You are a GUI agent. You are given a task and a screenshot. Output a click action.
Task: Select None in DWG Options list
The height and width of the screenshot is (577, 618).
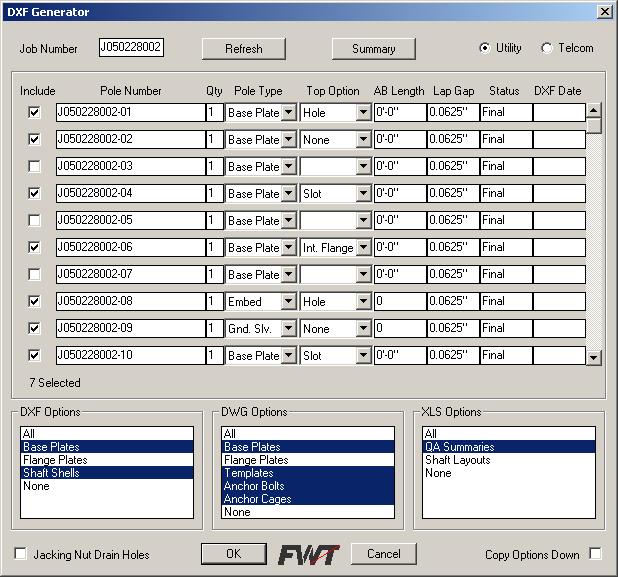click(x=307, y=512)
